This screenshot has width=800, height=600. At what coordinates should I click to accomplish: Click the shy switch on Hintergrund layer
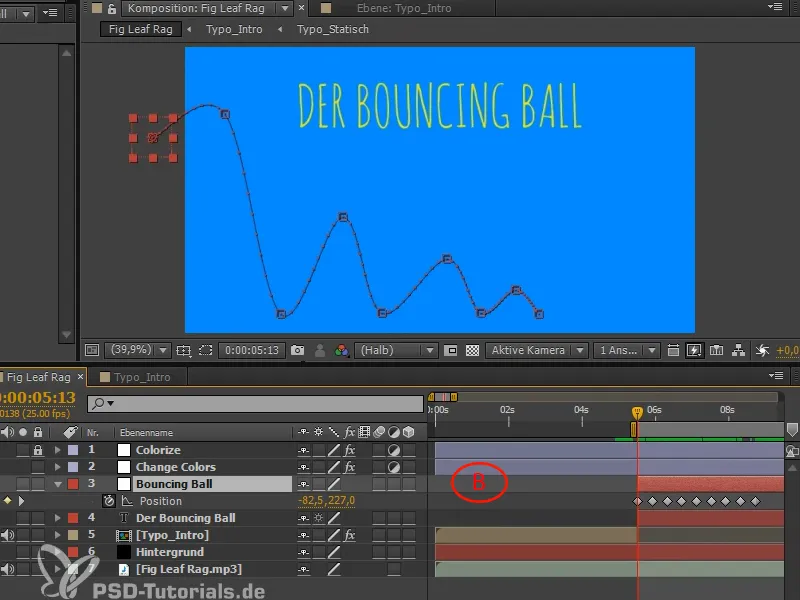tap(304, 552)
